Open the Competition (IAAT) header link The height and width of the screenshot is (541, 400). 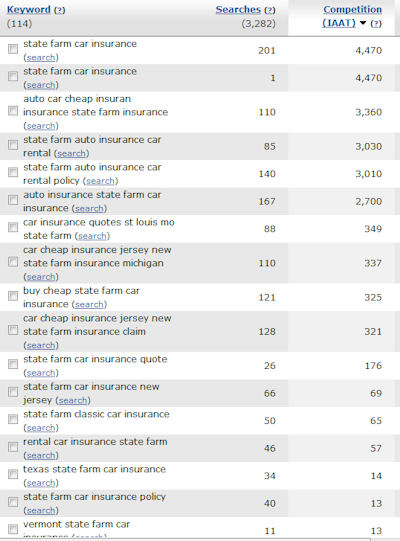(x=352, y=16)
